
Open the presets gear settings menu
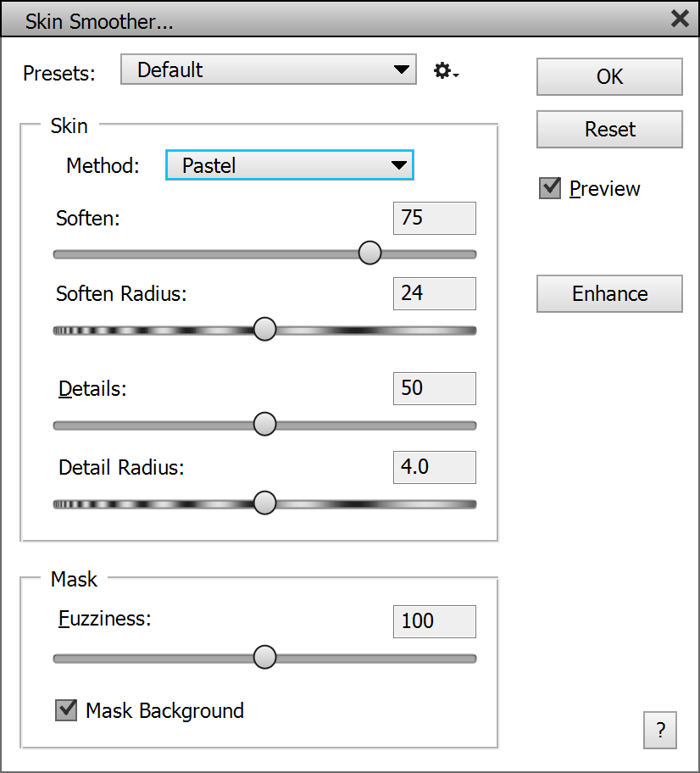coord(446,71)
